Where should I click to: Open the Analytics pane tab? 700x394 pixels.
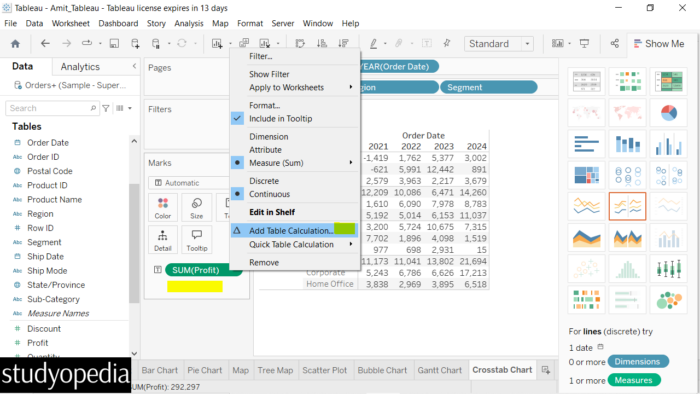coord(80,66)
